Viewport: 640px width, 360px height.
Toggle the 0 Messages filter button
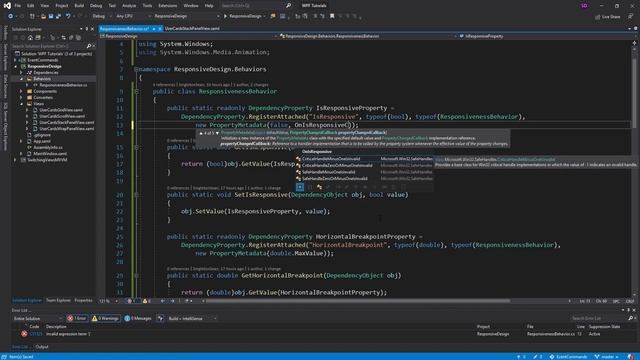(138, 318)
